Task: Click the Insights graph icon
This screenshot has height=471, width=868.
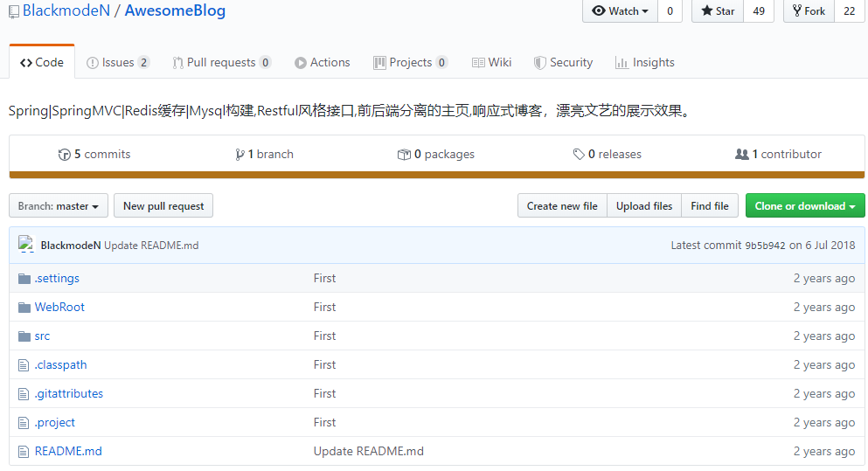Action: [x=621, y=63]
